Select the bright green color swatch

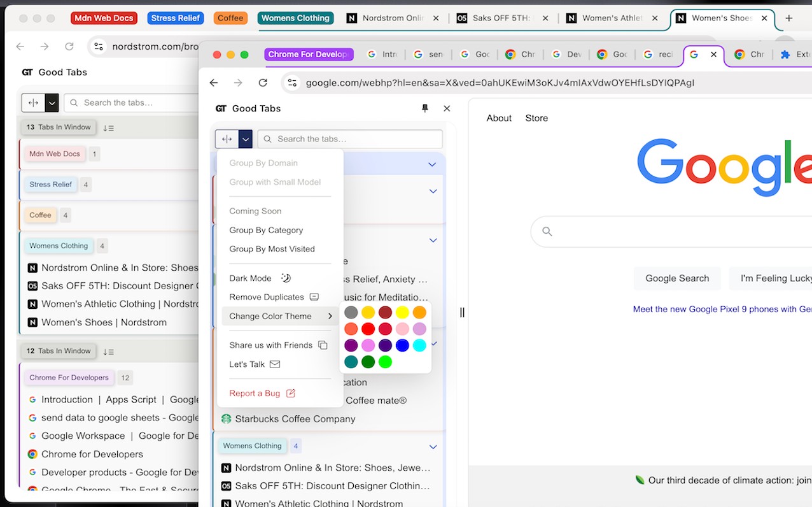coord(385,362)
